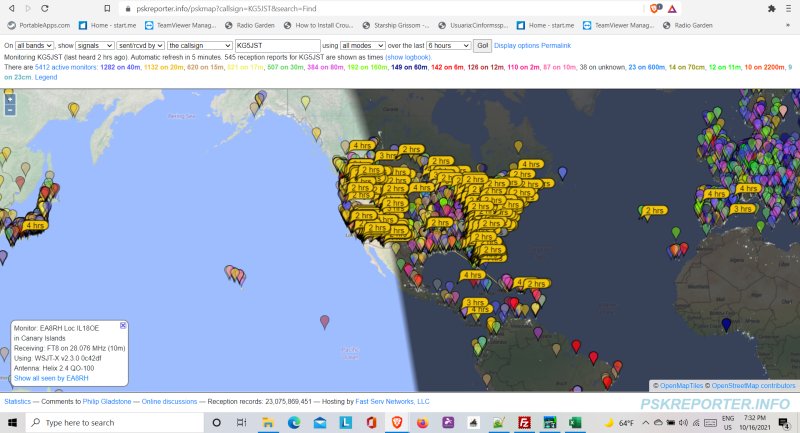The height and width of the screenshot is (433, 800).
Task: Go back using the browser back arrow
Action: 12,9
